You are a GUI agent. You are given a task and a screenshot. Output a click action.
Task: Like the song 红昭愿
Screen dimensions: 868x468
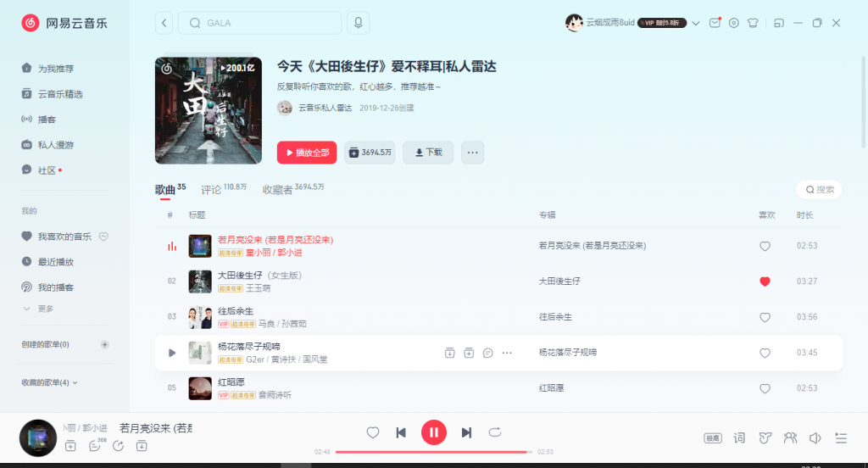tap(765, 389)
